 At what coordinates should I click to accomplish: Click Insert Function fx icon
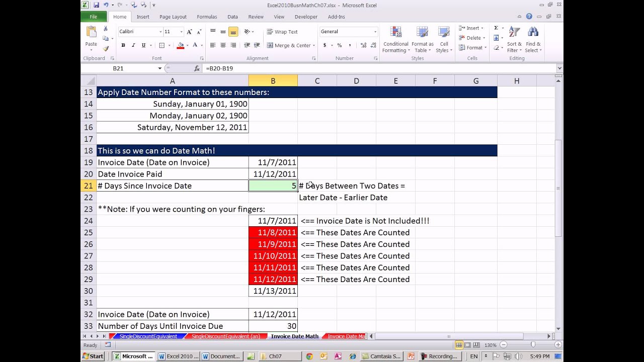(x=197, y=68)
